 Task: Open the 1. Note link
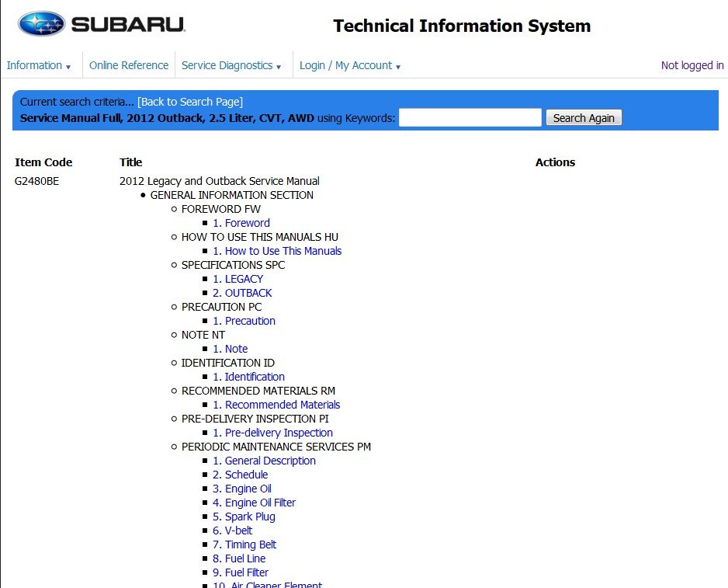pos(230,349)
